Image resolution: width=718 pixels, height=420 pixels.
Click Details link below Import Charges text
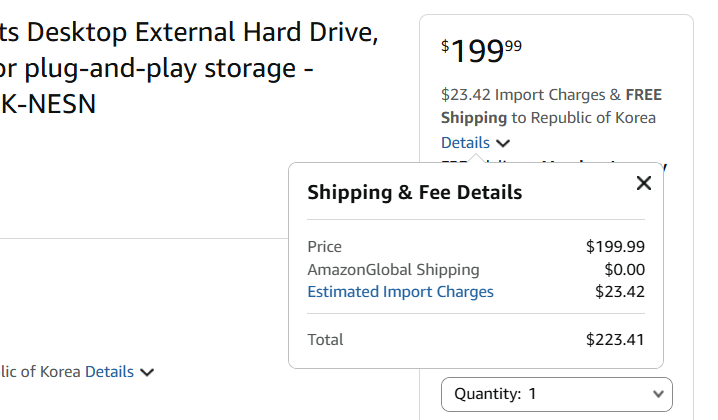(465, 143)
